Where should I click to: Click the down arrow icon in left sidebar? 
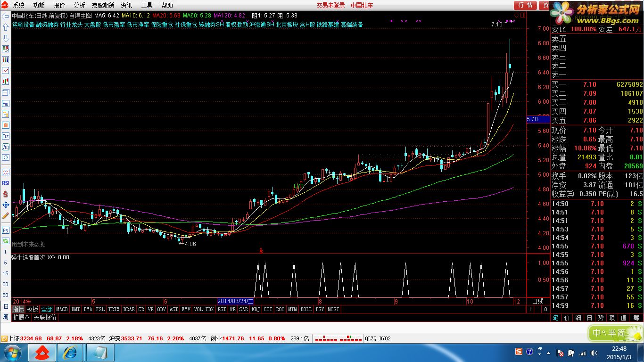(6, 38)
